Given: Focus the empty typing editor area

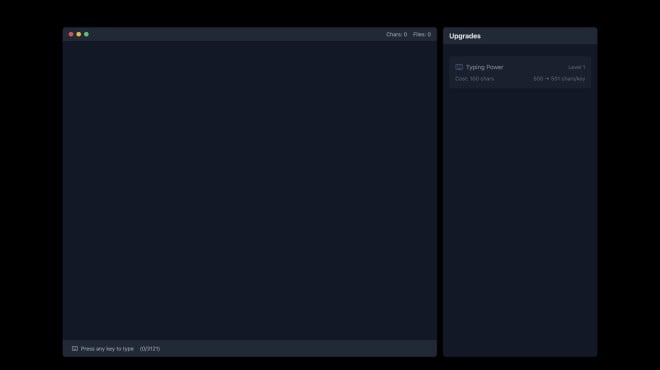Looking at the screenshot, I should pos(250,191).
